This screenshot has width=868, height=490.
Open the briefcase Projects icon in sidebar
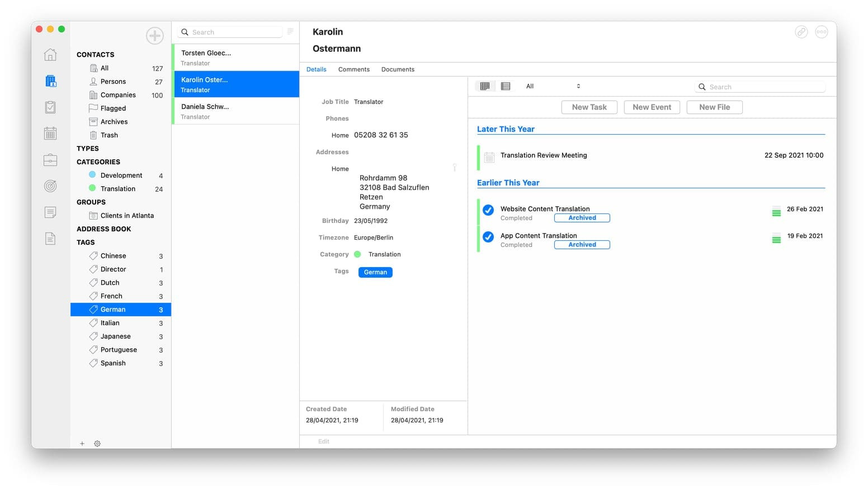50,160
